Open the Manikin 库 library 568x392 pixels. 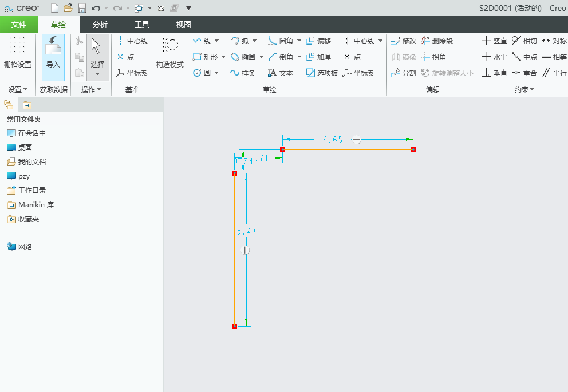[x=31, y=205]
